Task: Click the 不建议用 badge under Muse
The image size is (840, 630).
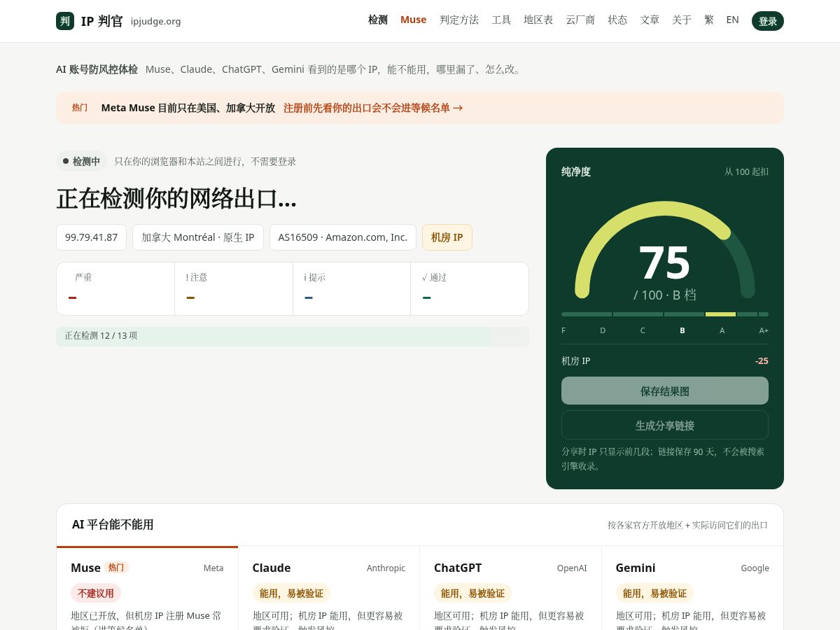Action: (96, 593)
